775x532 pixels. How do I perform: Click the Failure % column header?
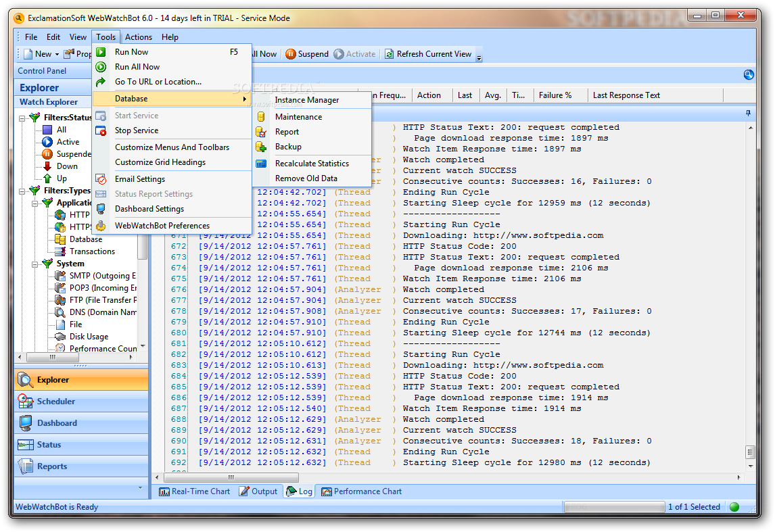click(x=561, y=95)
